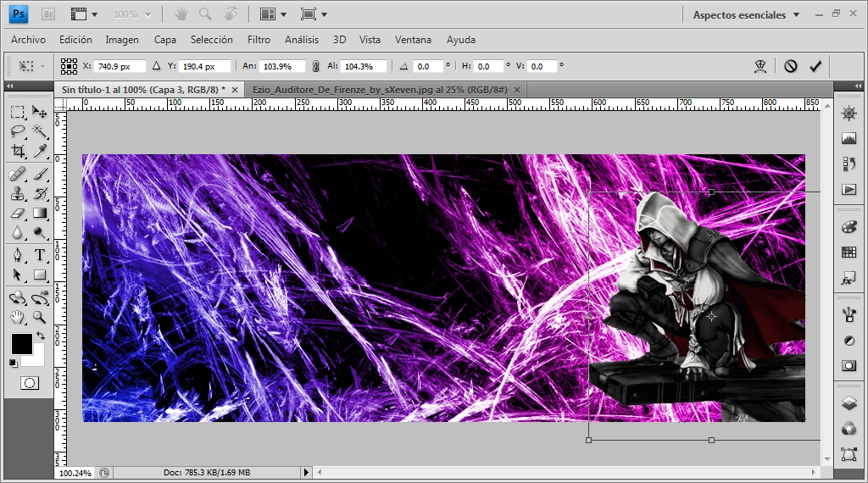The height and width of the screenshot is (483, 868).
Task: Open the Styles fx panel icon
Action: pyautogui.click(x=849, y=279)
